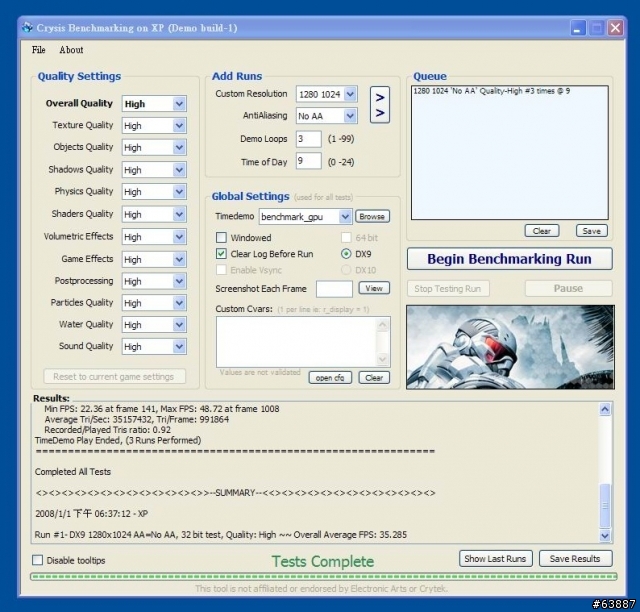Select the DX10 radio button
This screenshot has height=612, width=640.
[346, 270]
